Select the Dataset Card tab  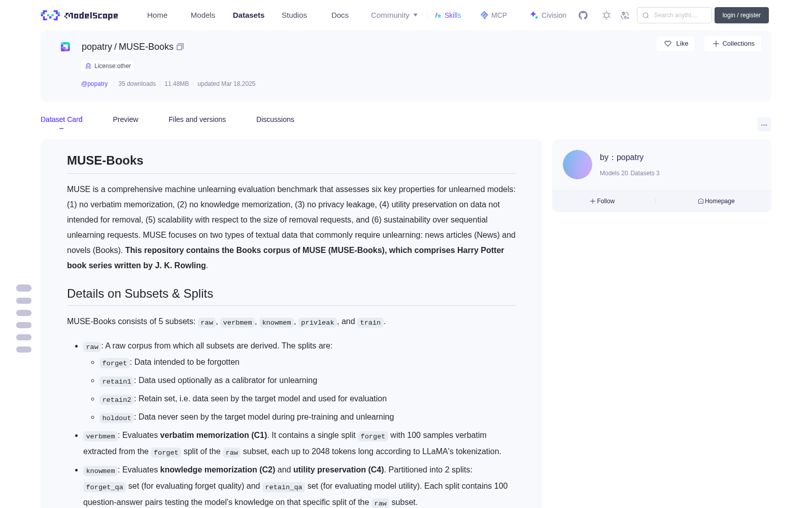coord(61,119)
